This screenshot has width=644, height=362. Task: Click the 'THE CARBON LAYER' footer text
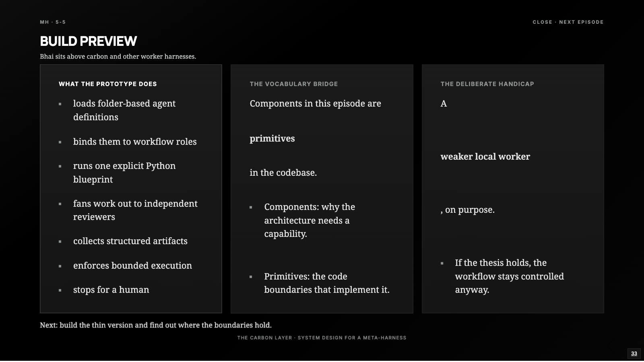point(322,338)
